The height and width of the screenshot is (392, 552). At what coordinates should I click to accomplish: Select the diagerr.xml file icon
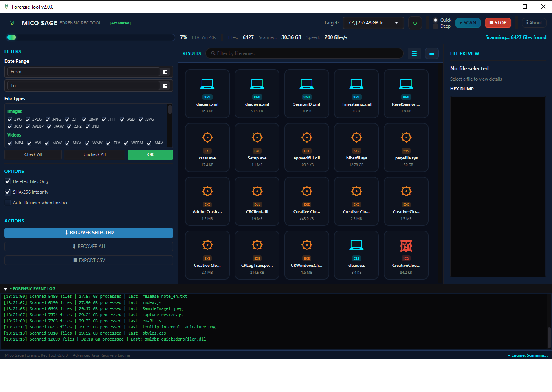point(207,84)
